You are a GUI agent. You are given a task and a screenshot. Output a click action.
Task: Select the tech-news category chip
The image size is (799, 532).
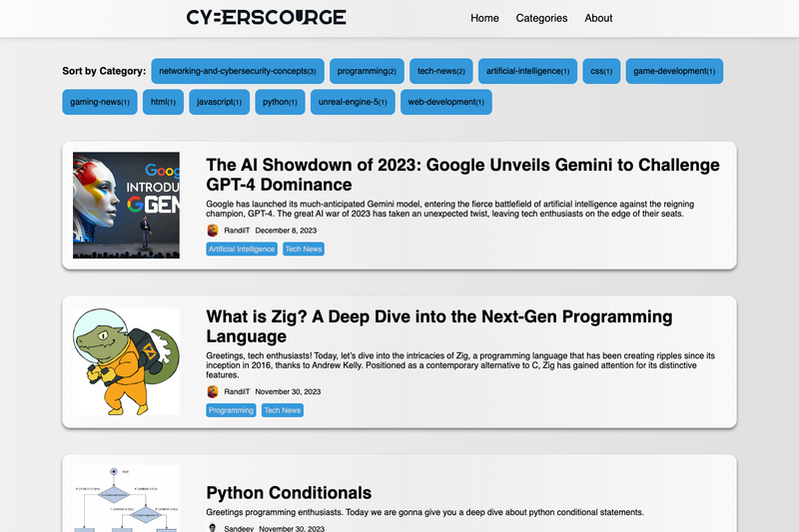[x=441, y=71]
